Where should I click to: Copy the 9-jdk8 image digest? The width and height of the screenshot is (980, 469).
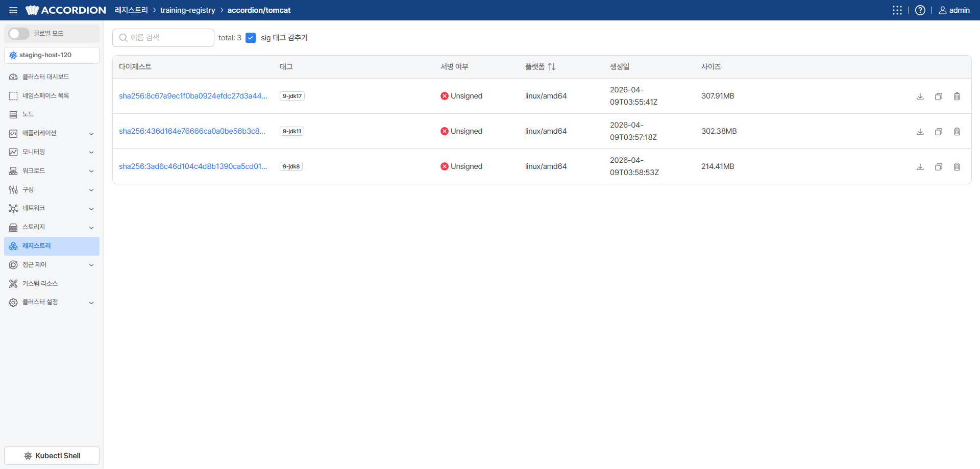click(x=939, y=167)
